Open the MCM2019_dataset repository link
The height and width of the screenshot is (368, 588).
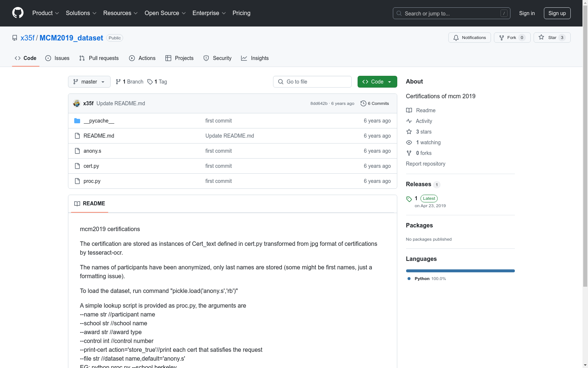point(71,38)
